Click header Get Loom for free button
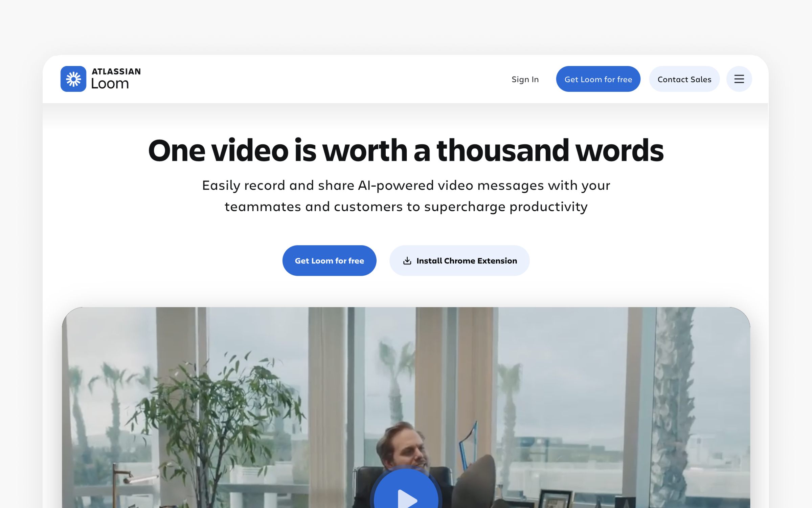Image resolution: width=812 pixels, height=508 pixels. coord(598,79)
